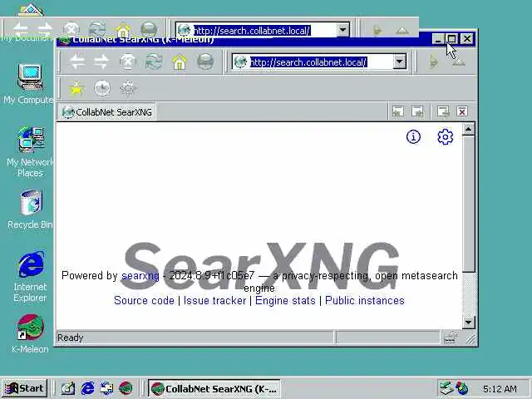
Task: Open History with the clock icon
Action: pos(102,89)
